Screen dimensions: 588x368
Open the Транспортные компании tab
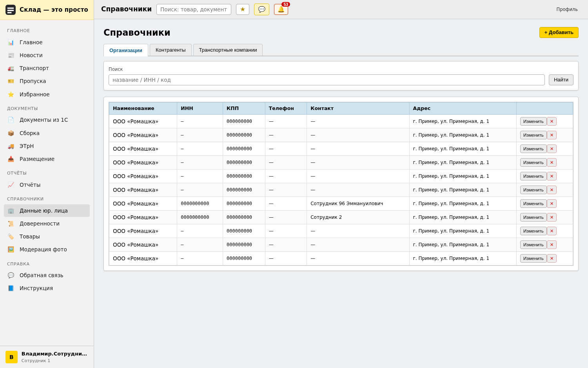pos(228,50)
